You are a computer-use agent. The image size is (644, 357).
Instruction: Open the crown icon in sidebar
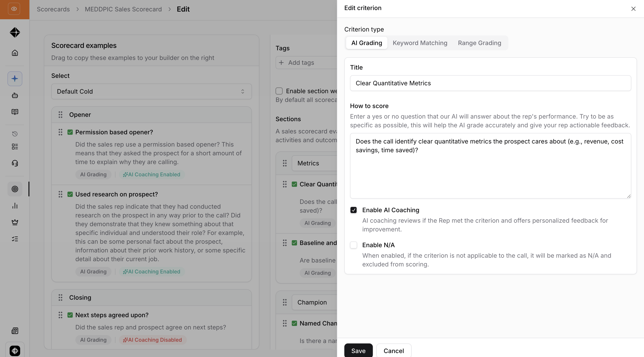pos(15,222)
